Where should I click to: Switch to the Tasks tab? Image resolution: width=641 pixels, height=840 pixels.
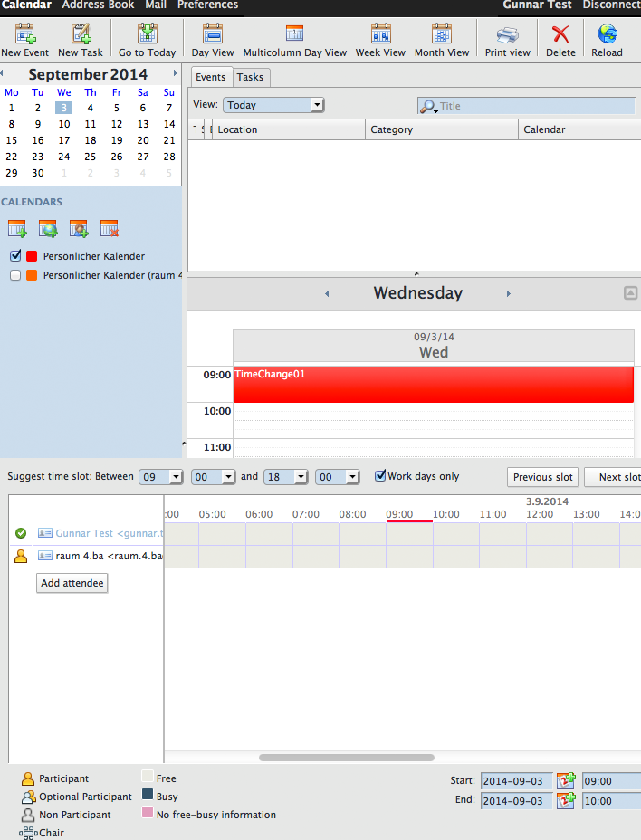250,78
